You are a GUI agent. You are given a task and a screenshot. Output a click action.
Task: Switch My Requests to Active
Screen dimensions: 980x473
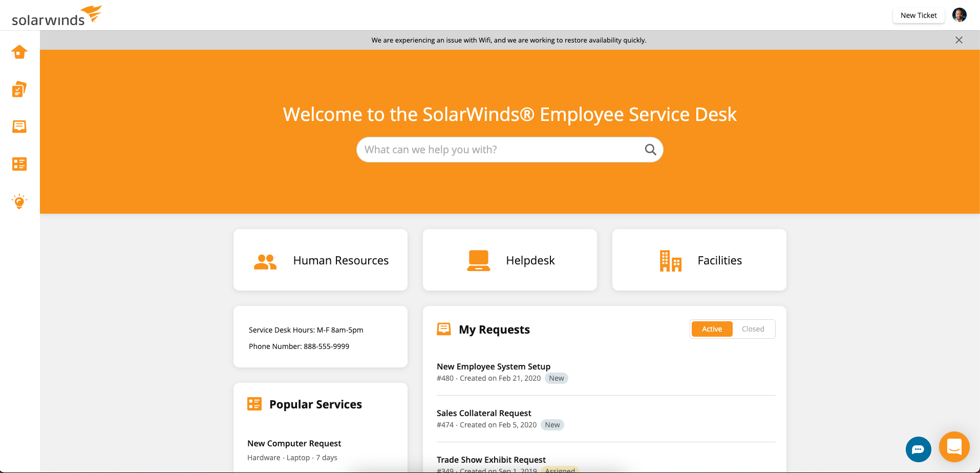tap(712, 329)
